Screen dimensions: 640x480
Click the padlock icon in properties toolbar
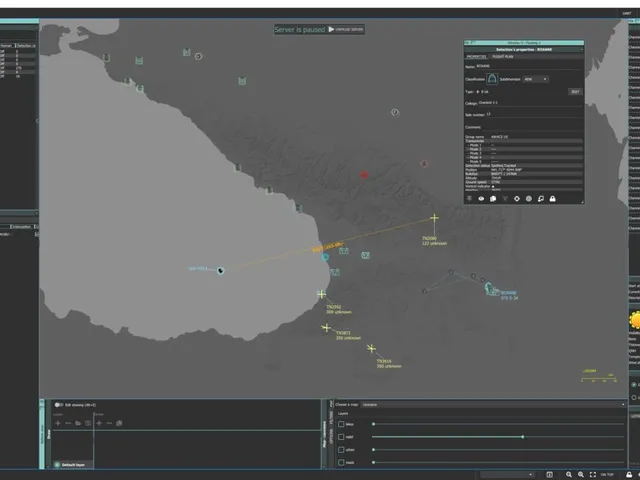pos(552,199)
